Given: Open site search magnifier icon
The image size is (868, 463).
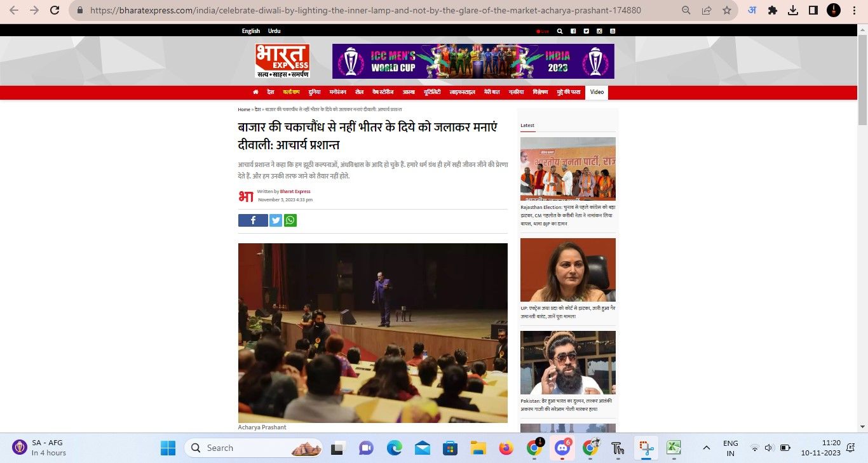Looking at the screenshot, I should (560, 31).
